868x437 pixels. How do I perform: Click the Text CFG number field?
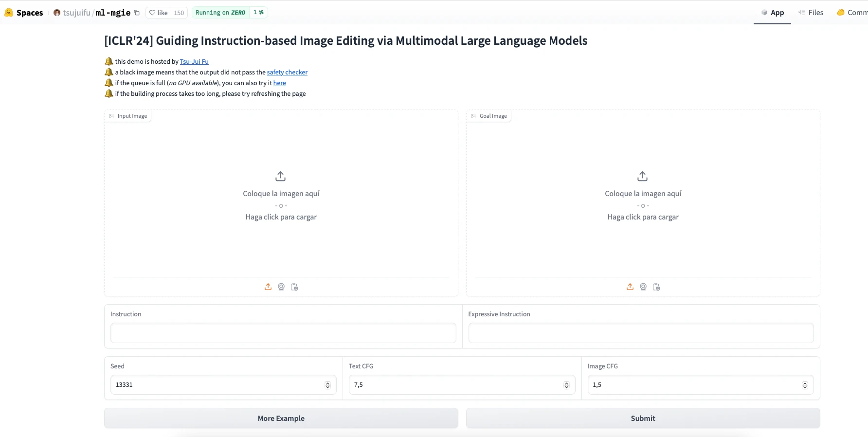tap(462, 384)
